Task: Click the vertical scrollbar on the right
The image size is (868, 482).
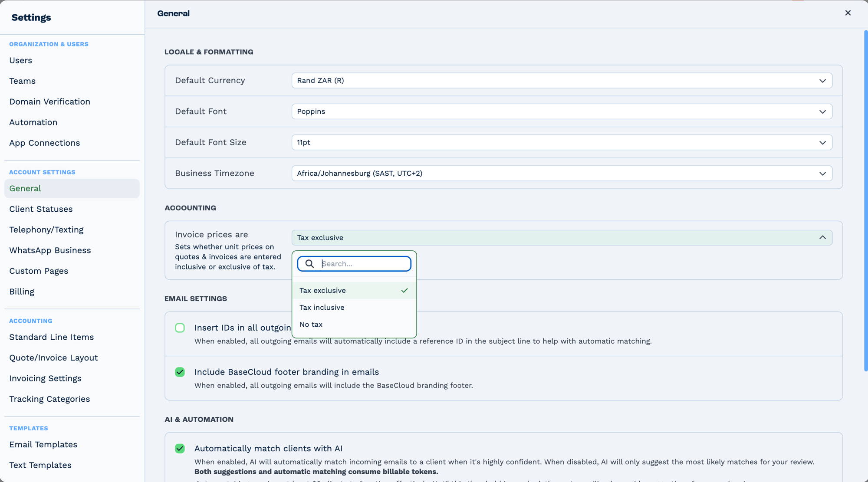Action: 865,201
